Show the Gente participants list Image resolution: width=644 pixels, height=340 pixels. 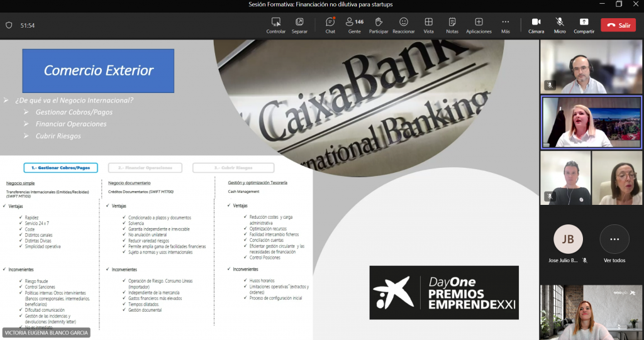point(355,26)
